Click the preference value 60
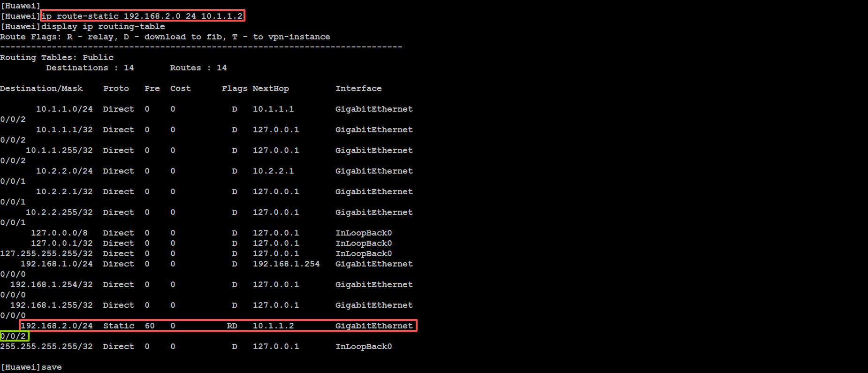 coord(150,326)
